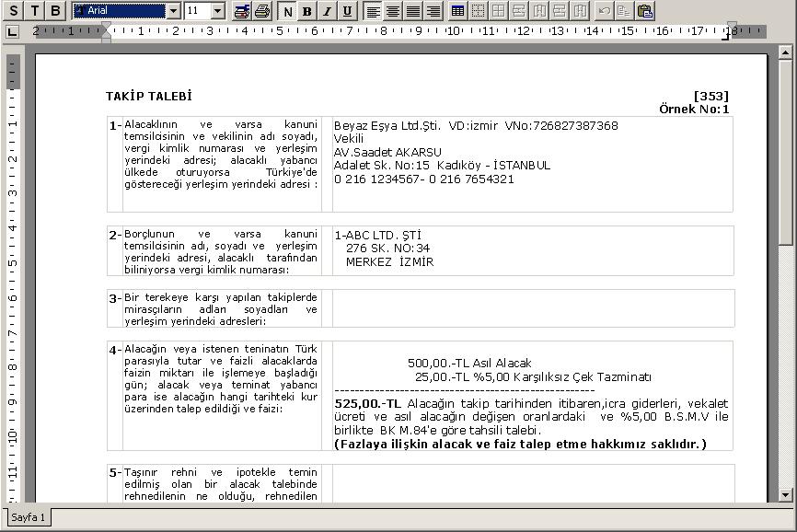Click the empty answer cell of section 3
Image resolution: width=797 pixels, height=532 pixels.
(x=533, y=308)
